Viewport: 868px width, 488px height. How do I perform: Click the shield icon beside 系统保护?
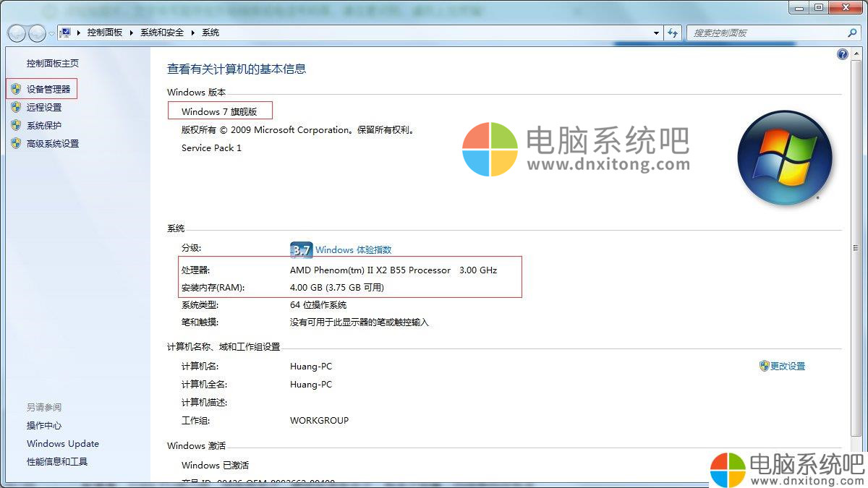tap(16, 125)
